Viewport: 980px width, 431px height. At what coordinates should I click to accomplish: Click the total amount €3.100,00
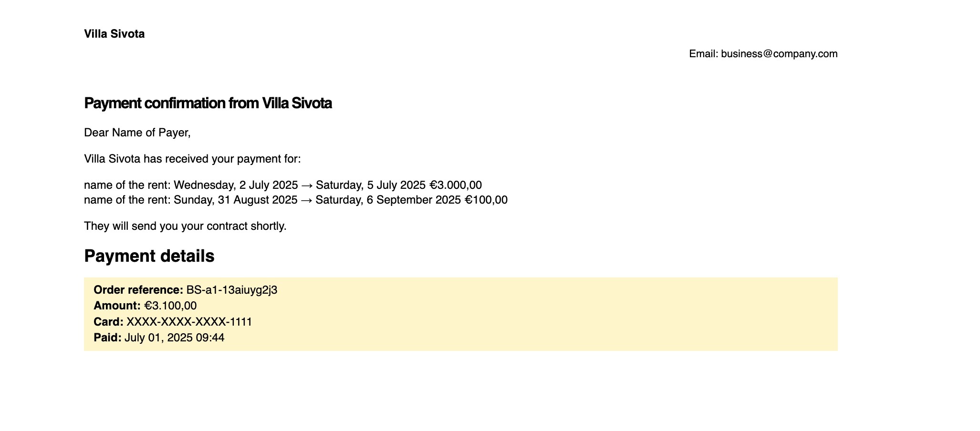click(x=170, y=306)
